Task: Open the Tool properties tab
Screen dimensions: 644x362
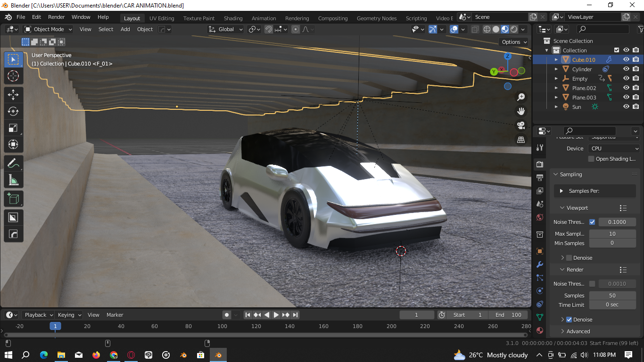Action: (540, 148)
